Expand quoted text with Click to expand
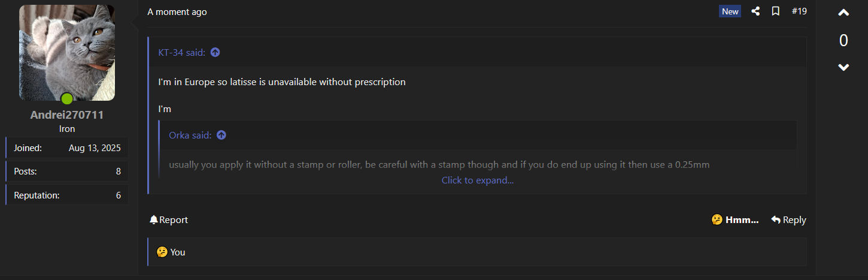The image size is (868, 280). click(478, 180)
